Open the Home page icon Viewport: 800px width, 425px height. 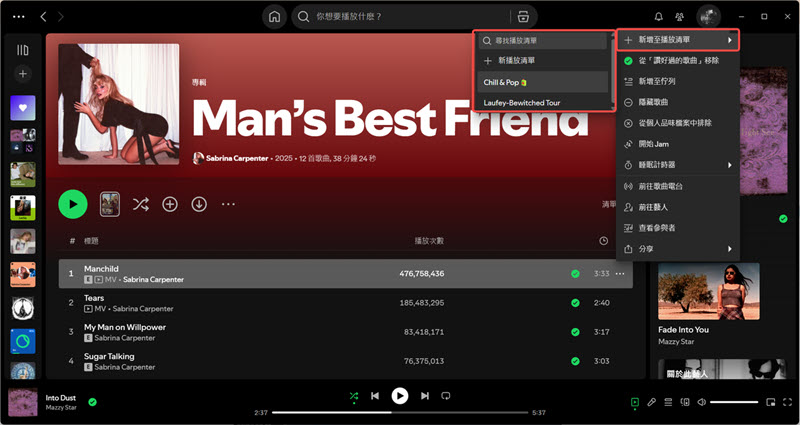pyautogui.click(x=274, y=17)
